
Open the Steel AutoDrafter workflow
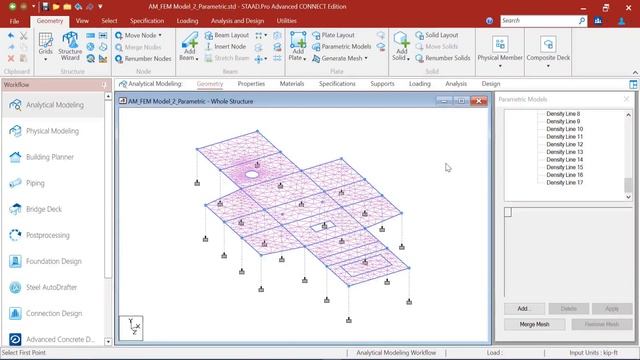[x=53, y=287]
